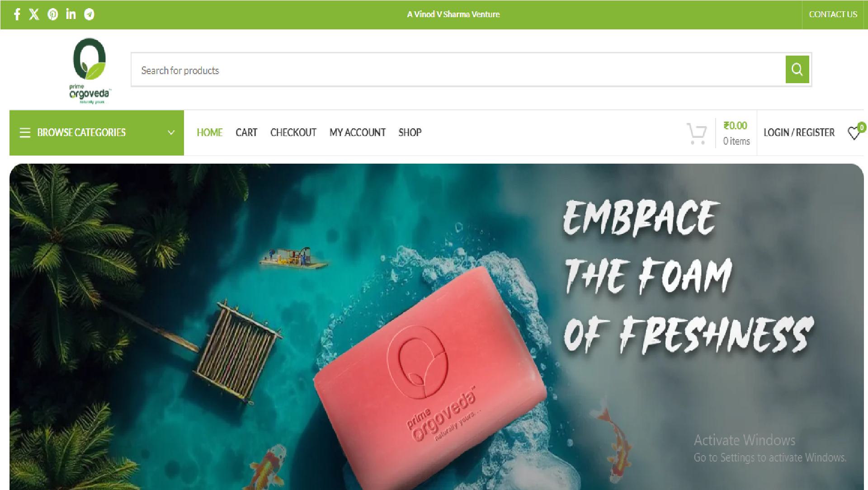Go to the Home menu item
This screenshot has height=490, width=868.
[210, 132]
